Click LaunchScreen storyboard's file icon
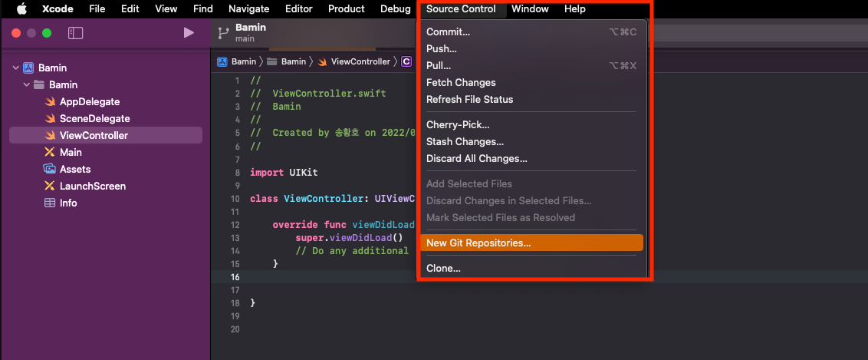The width and height of the screenshot is (868, 360). (x=50, y=186)
